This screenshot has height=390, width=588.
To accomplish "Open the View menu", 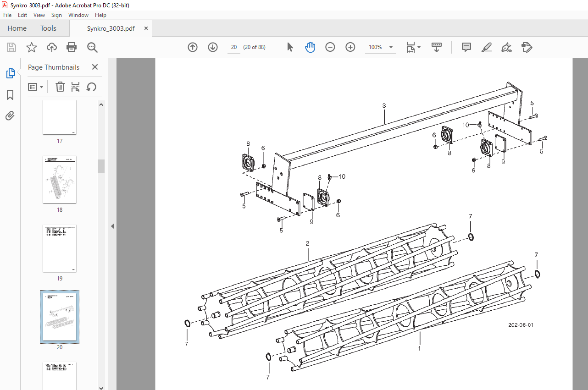I will 39,15.
